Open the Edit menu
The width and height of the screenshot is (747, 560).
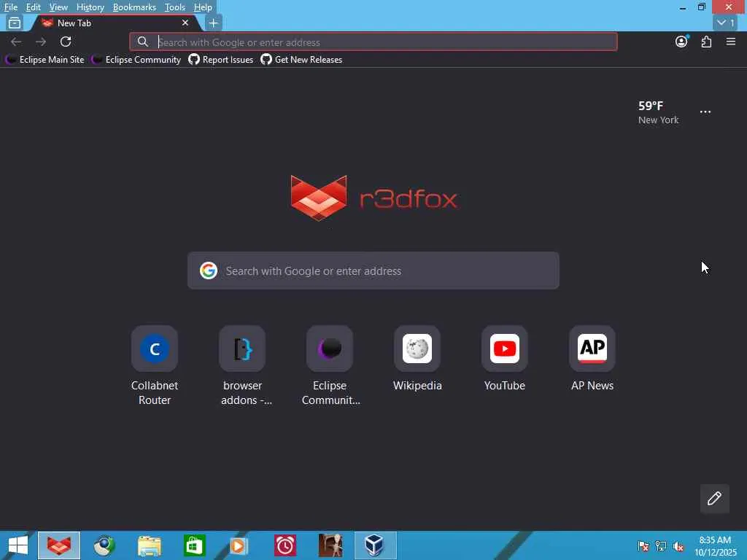(33, 7)
